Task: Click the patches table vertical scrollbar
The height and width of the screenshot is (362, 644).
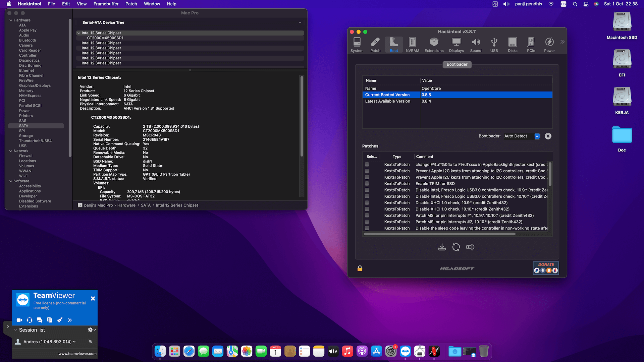Action: 550,174
